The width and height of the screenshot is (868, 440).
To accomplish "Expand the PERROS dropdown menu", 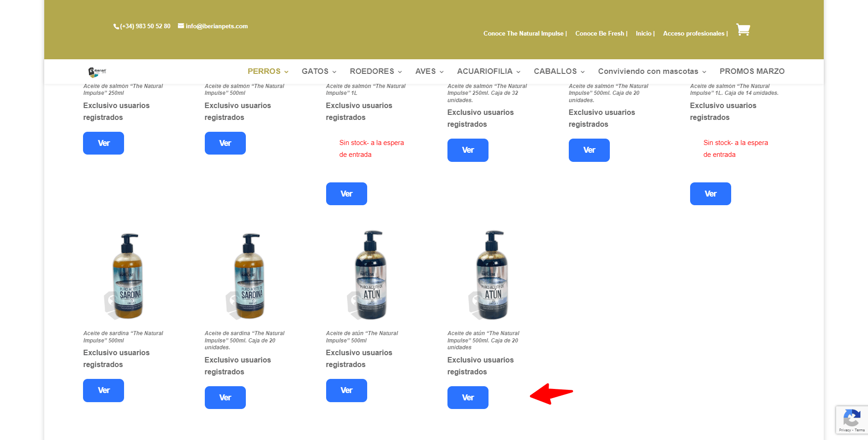I will click(x=268, y=71).
